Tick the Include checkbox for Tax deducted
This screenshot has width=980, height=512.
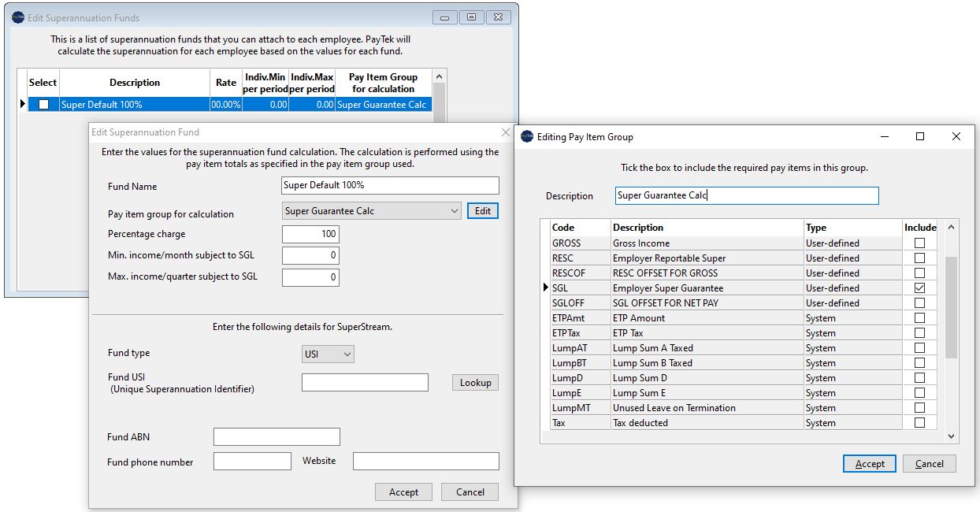919,423
